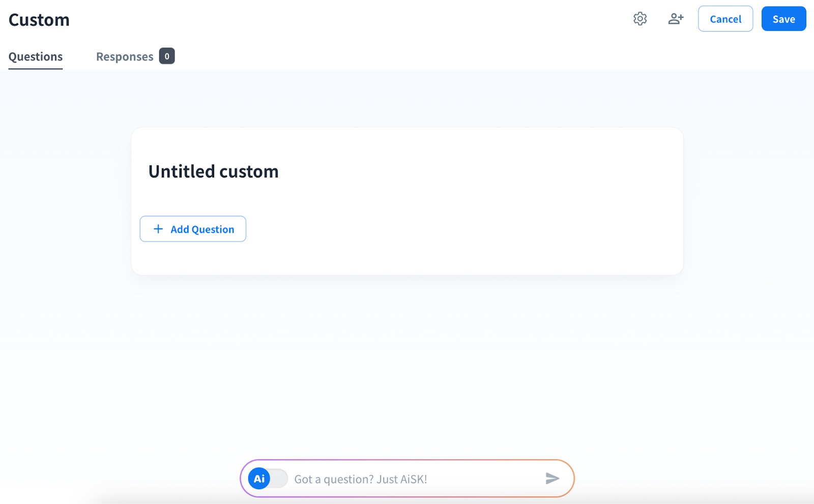The width and height of the screenshot is (814, 504).
Task: Switch to the Questions tab
Action: (x=36, y=56)
